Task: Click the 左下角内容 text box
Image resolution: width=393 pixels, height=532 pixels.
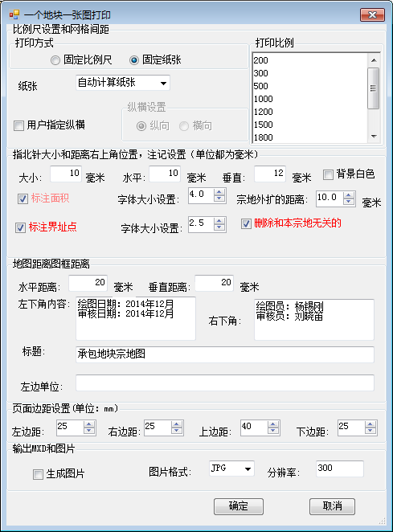Action: click(x=136, y=318)
